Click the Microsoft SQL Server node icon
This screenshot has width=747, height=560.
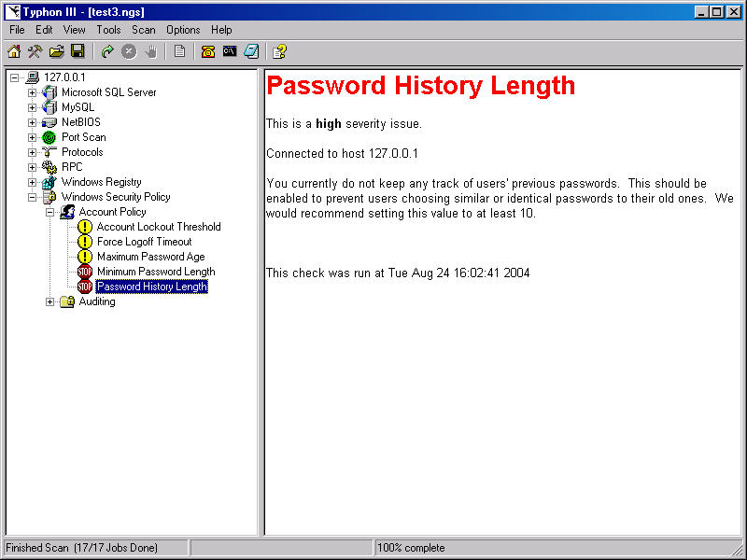point(49,92)
